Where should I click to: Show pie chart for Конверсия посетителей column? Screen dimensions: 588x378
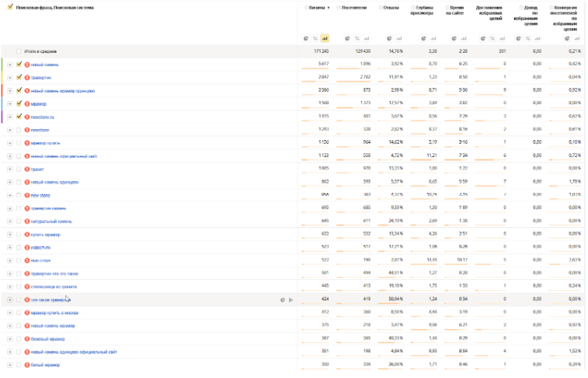pos(567,38)
